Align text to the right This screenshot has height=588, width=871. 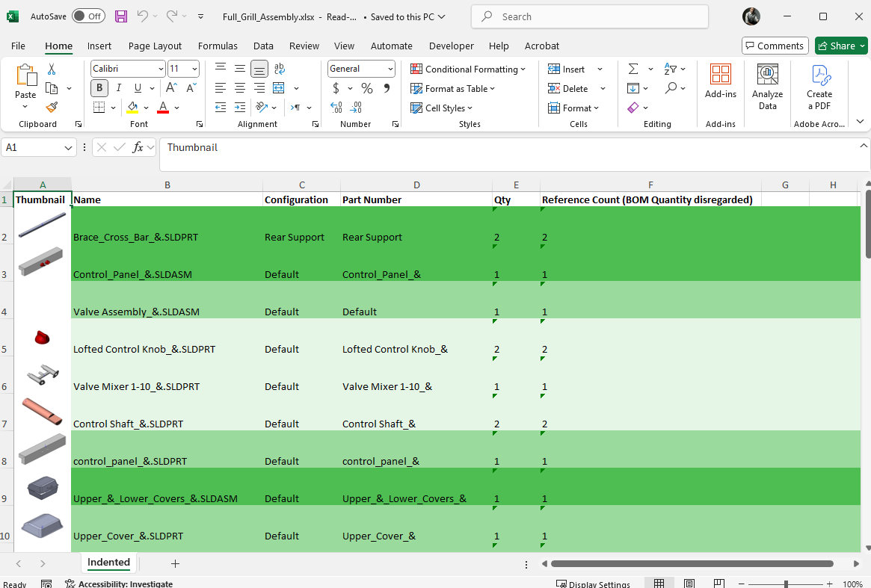(x=259, y=87)
